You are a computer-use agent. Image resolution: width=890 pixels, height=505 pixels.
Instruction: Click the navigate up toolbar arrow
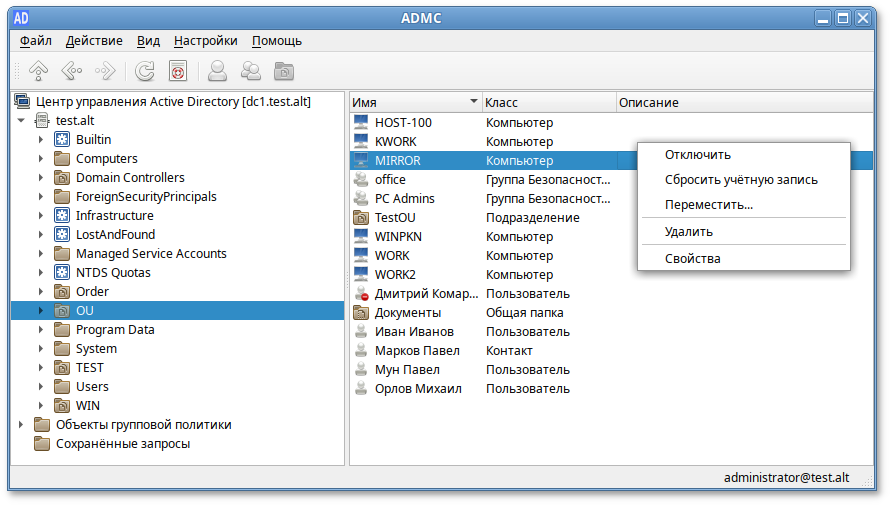(38, 71)
